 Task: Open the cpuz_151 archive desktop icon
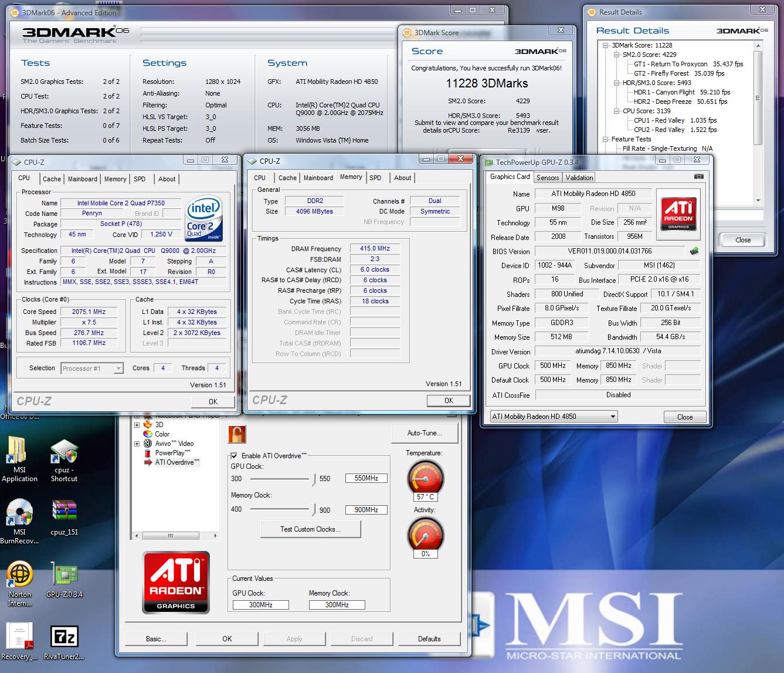pyautogui.click(x=64, y=518)
